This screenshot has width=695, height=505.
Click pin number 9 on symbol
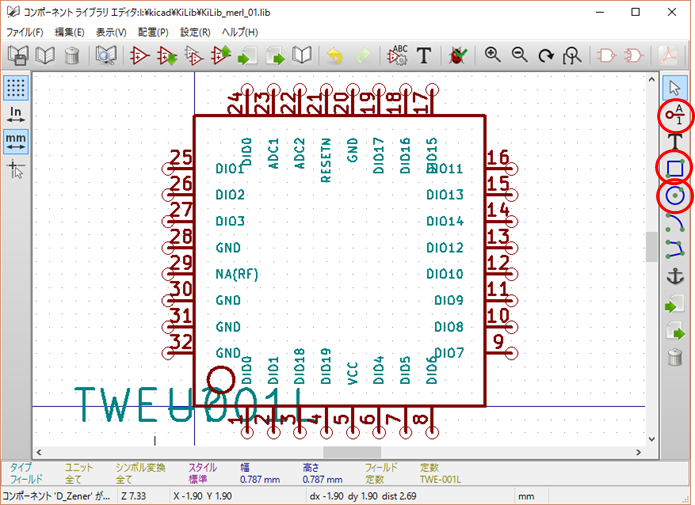pyautogui.click(x=498, y=342)
